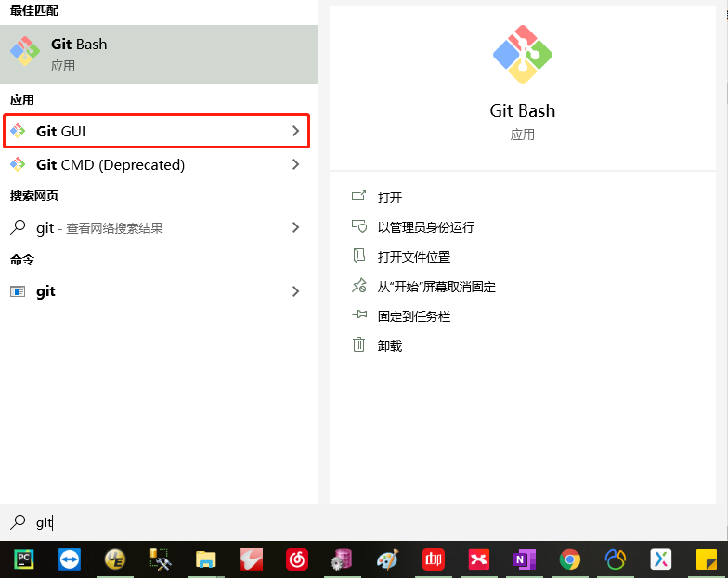Screen dimensions: 728x578
Task: Expand the Git CMD (Deprecated) arrow
Action: pos(295,164)
